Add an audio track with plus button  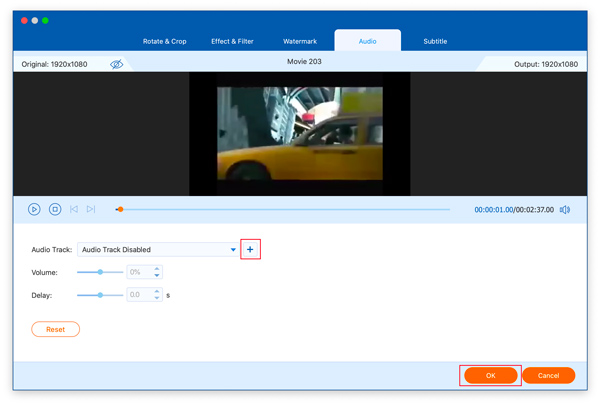(x=250, y=249)
